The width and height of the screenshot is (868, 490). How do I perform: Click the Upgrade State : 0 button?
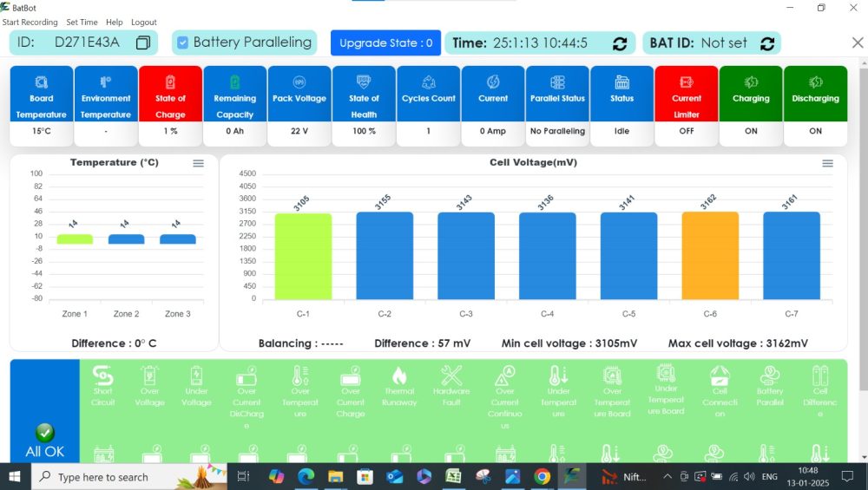(x=386, y=42)
